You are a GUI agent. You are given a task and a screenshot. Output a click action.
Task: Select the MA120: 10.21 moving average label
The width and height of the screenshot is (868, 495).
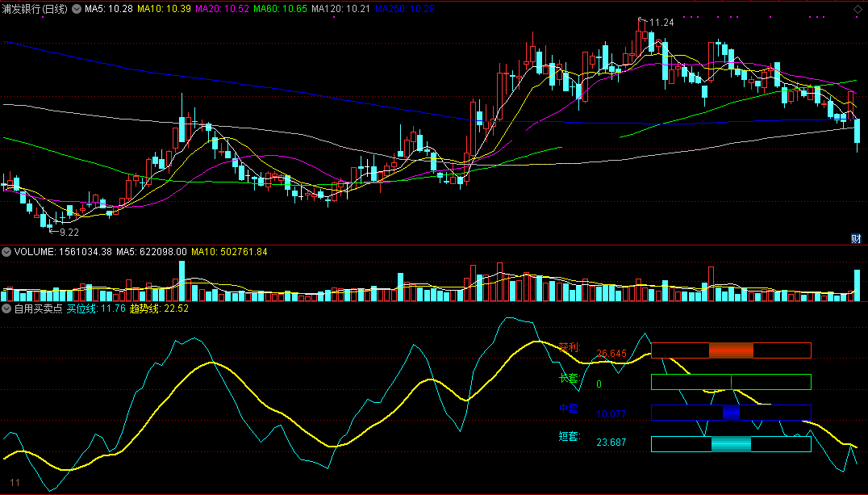point(340,9)
